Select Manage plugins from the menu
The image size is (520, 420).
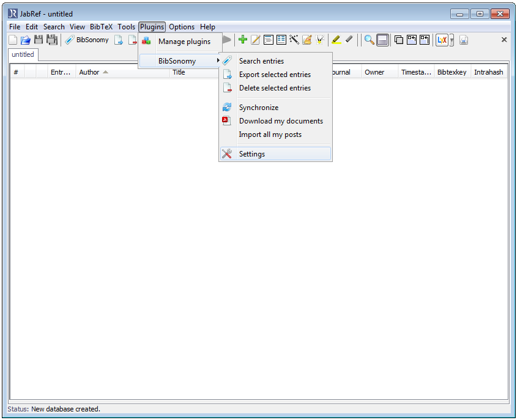180,42
